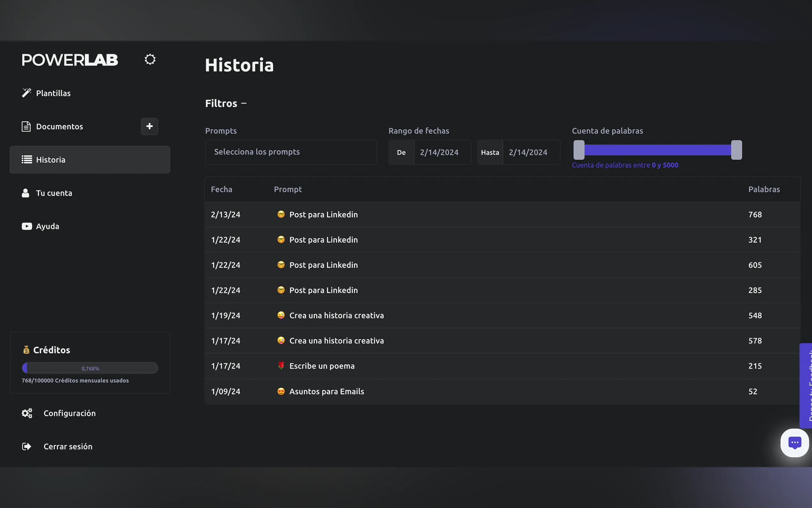Add a new document with plus button
This screenshot has width=812, height=508.
pyautogui.click(x=149, y=126)
